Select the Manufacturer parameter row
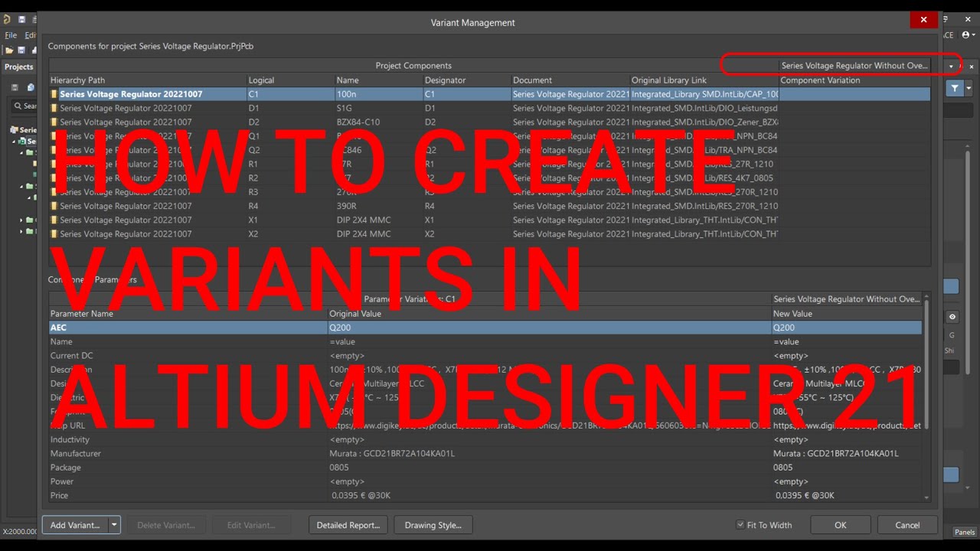Viewport: 980px width, 551px height. [485, 453]
